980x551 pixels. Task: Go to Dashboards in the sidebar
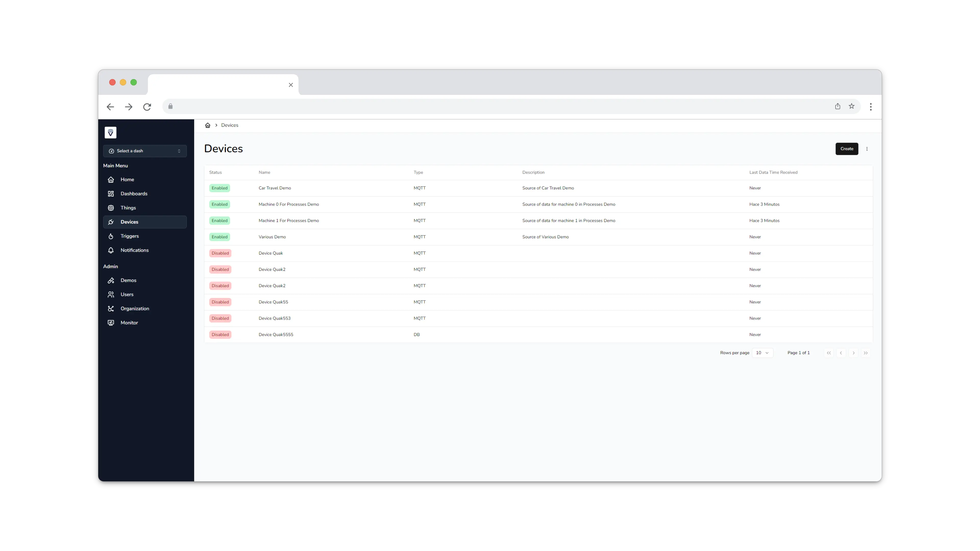tap(133, 194)
